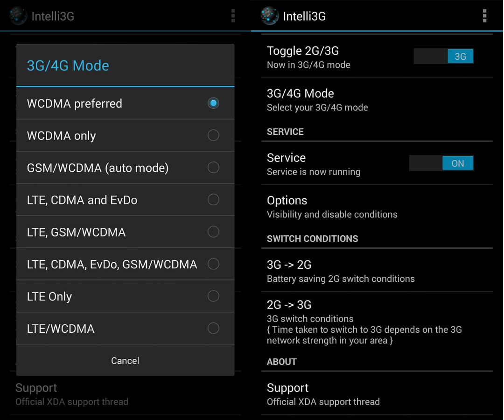
Task: Click the dimmed Intelli3G icon on left screen
Action: point(18,16)
